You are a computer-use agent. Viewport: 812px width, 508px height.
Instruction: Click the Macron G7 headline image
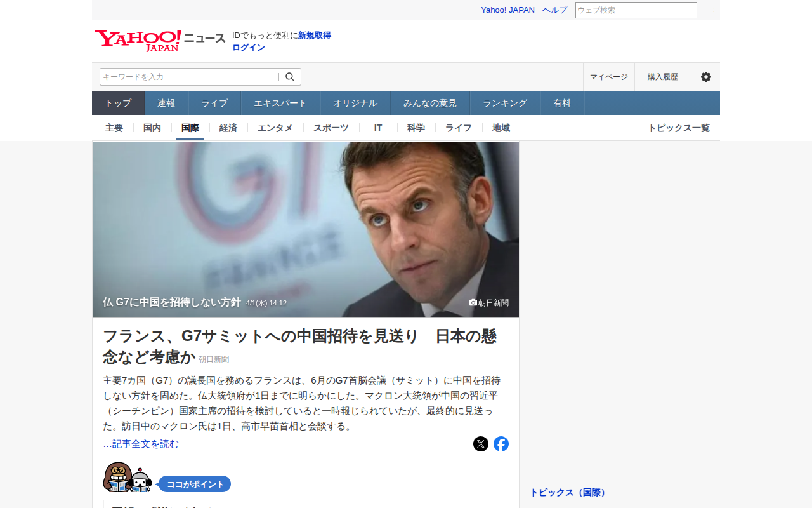tap(306, 229)
